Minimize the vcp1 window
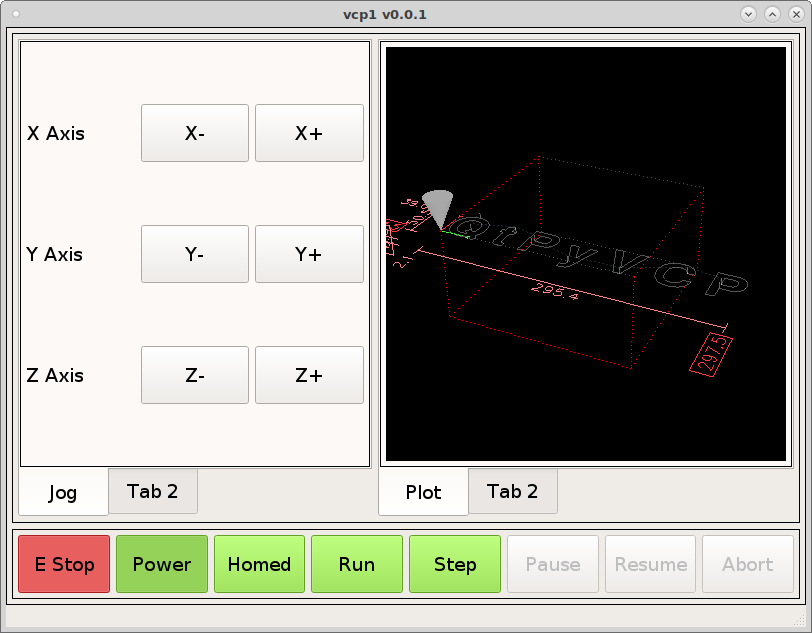This screenshot has width=812, height=633. 748,15
